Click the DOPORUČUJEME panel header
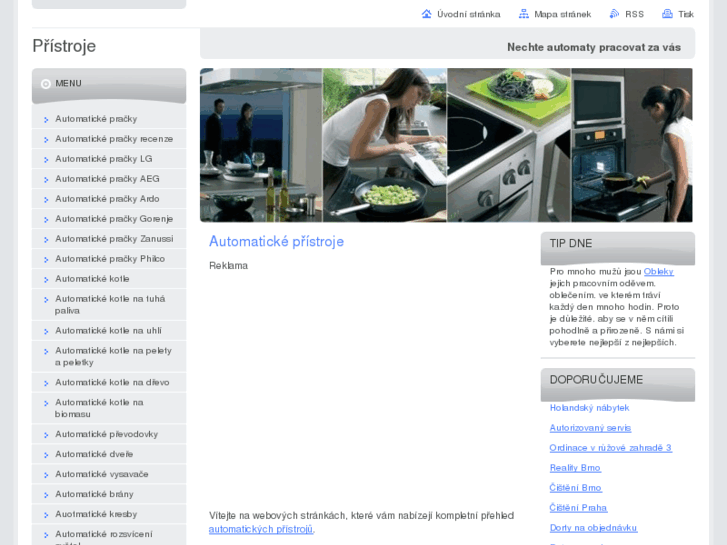This screenshot has width=727, height=545. [x=618, y=385]
